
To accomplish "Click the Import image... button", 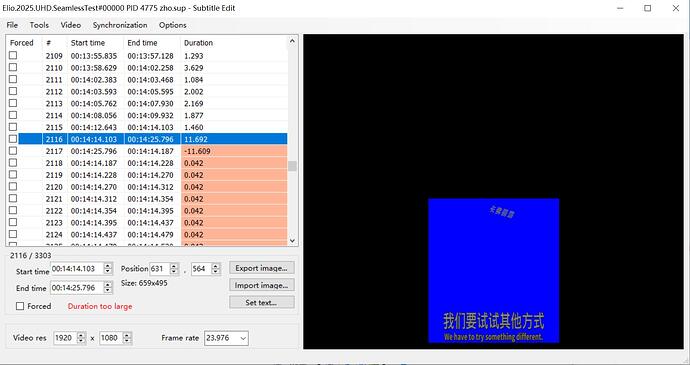I will [x=261, y=285].
